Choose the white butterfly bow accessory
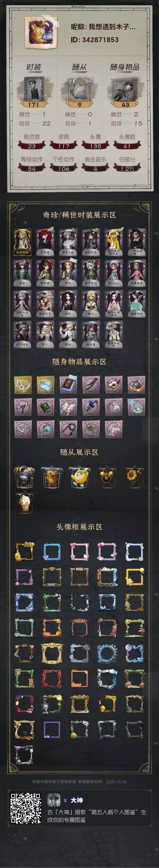The height and width of the screenshot is (868, 159). (68, 407)
